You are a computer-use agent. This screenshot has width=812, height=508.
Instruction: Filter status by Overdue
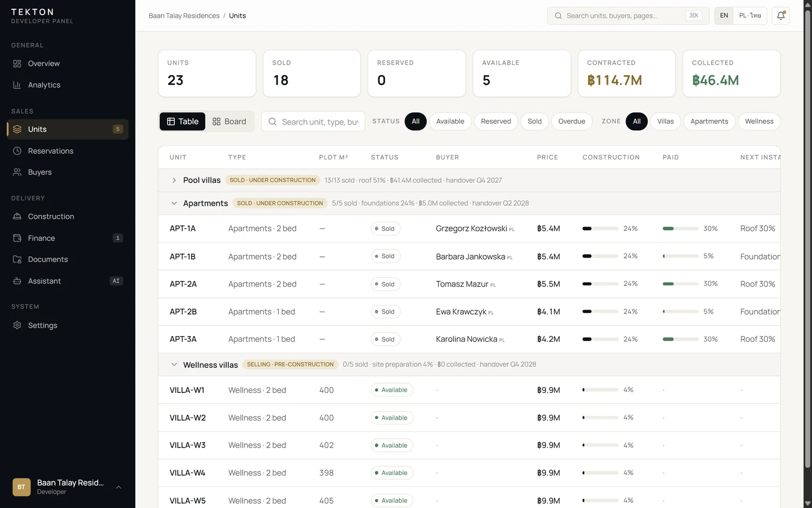(572, 121)
